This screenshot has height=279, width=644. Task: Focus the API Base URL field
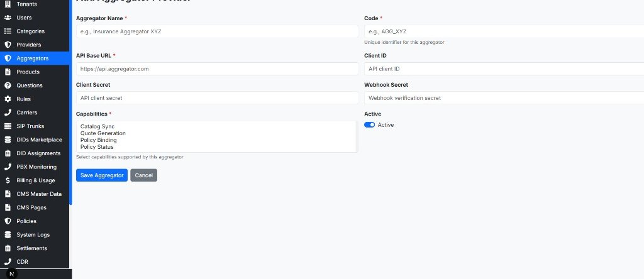click(217, 69)
